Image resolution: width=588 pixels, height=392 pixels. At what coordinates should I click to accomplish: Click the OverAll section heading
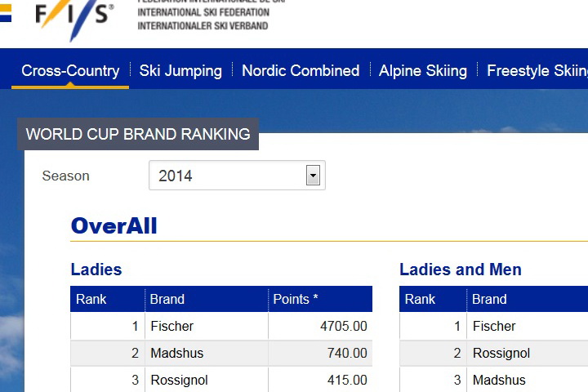click(x=114, y=226)
